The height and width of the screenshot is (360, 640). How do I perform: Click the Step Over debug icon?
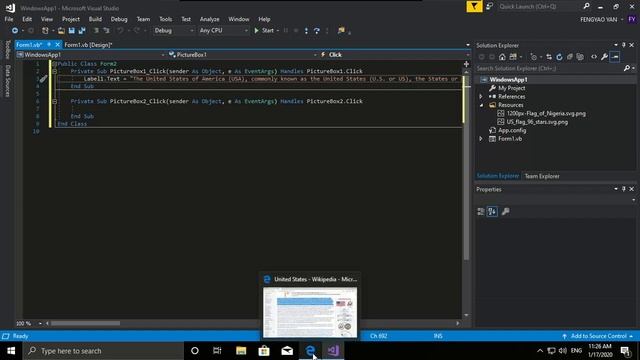(x=317, y=31)
